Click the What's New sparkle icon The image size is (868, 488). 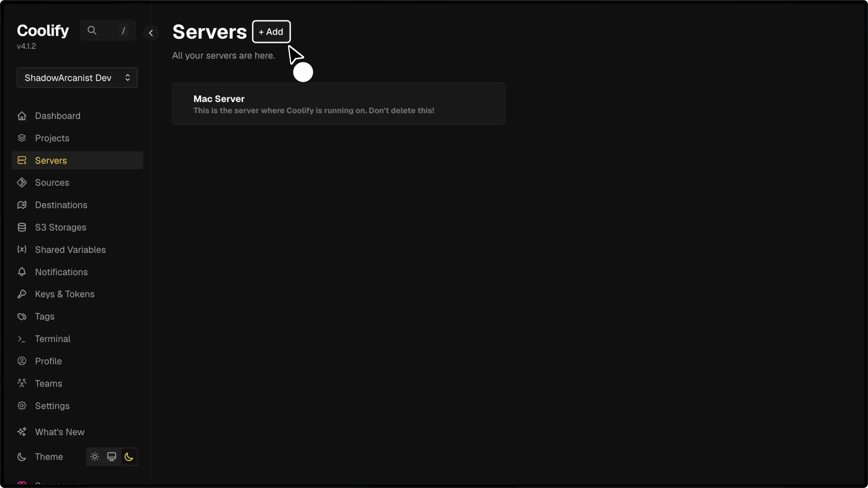coord(22,432)
